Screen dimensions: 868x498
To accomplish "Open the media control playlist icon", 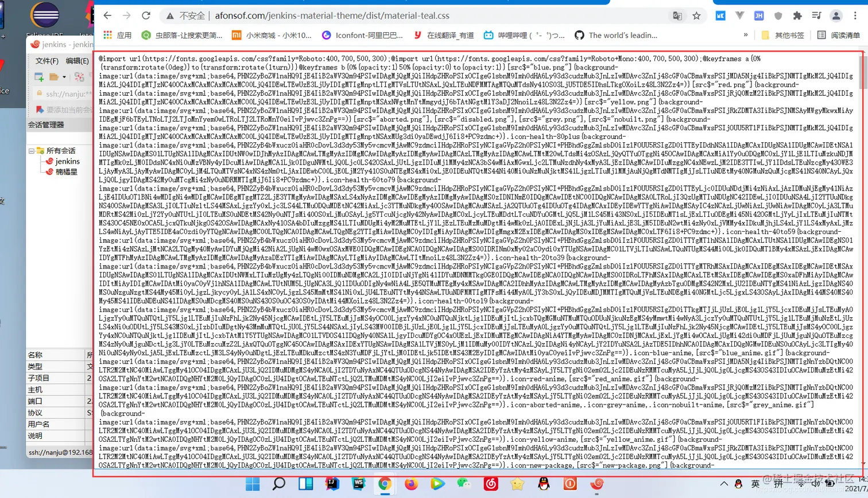I will pos(816,15).
